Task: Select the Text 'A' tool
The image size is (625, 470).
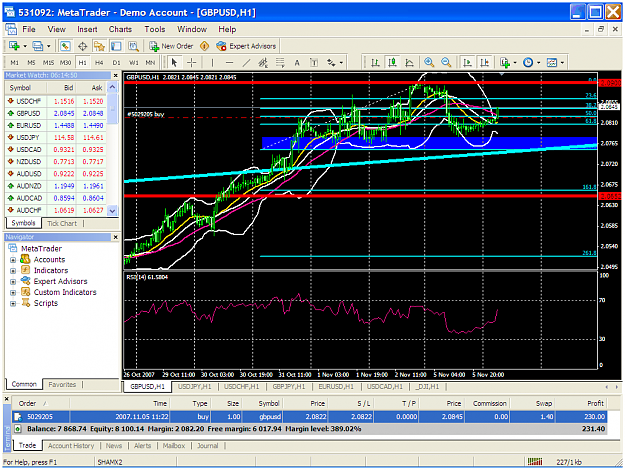Action: [297, 63]
